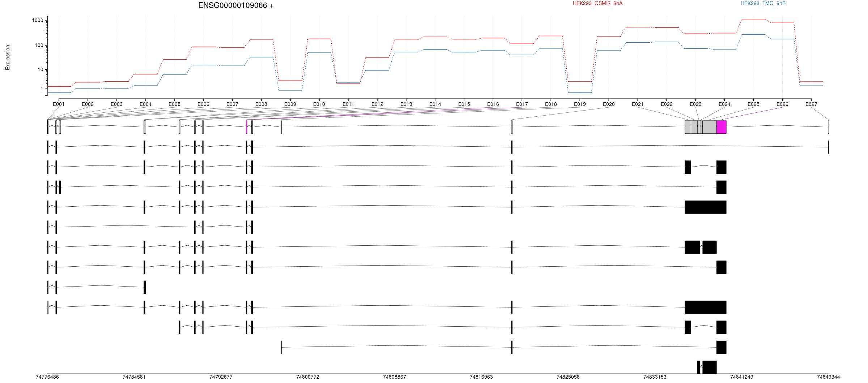Screen dimensions: 868x383
Task: Click the Expression axis label
Action: point(8,57)
